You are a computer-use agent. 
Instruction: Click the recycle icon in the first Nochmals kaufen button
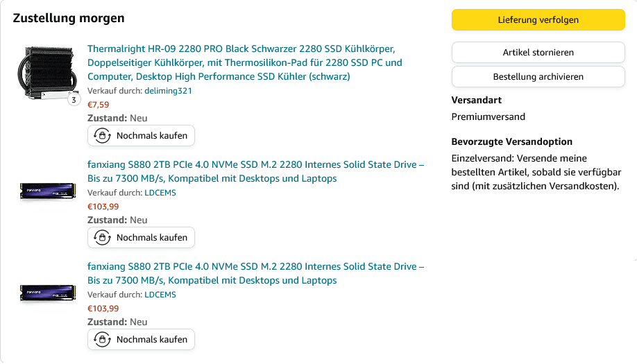point(102,136)
